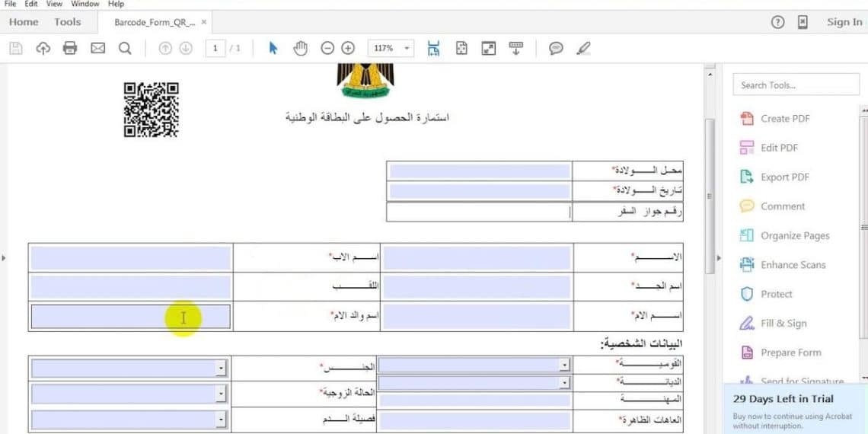Click the تاريخ الولادة input field
The height and width of the screenshot is (434, 868).
pyautogui.click(x=480, y=192)
